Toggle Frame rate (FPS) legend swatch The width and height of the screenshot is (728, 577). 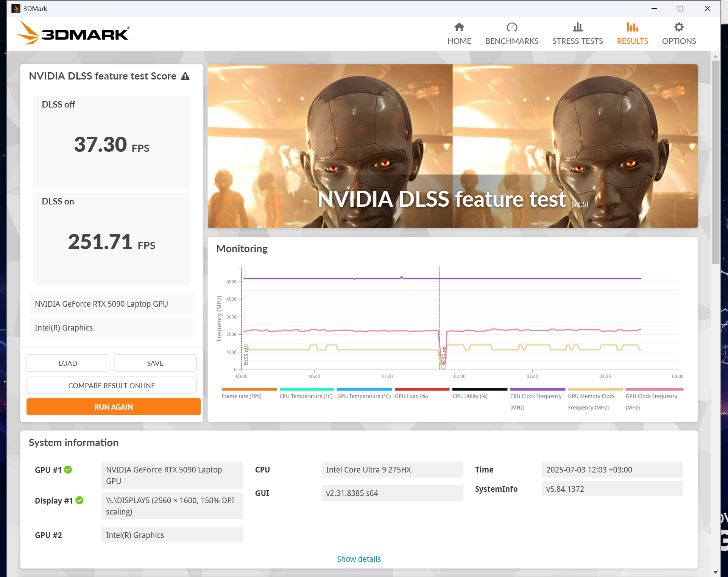[249, 389]
